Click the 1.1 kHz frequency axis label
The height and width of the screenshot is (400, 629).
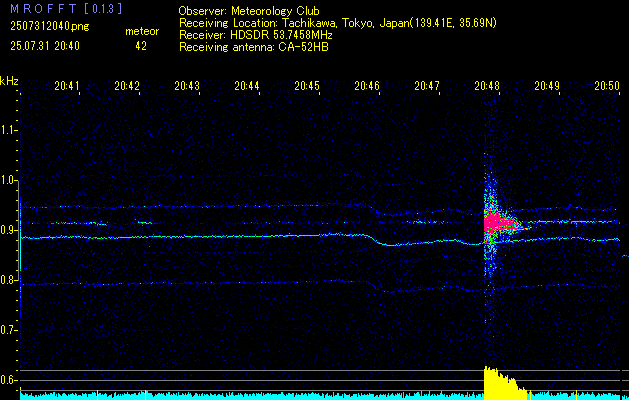[9, 130]
